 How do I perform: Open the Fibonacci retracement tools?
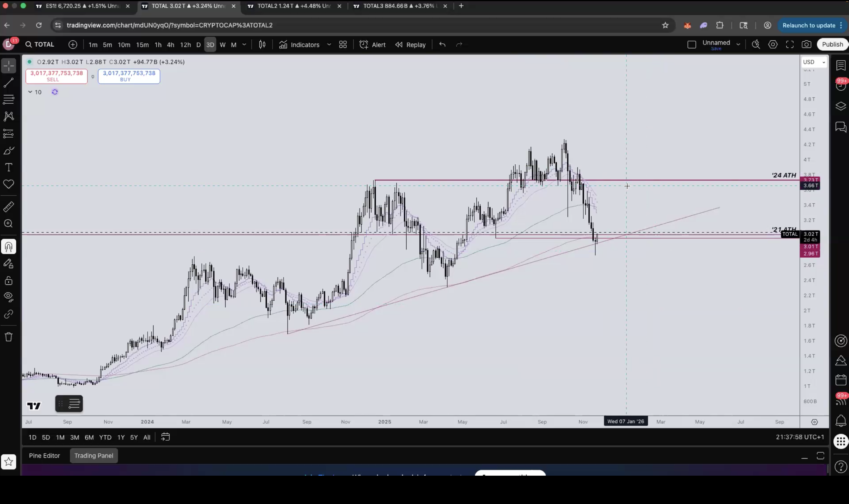(9, 99)
